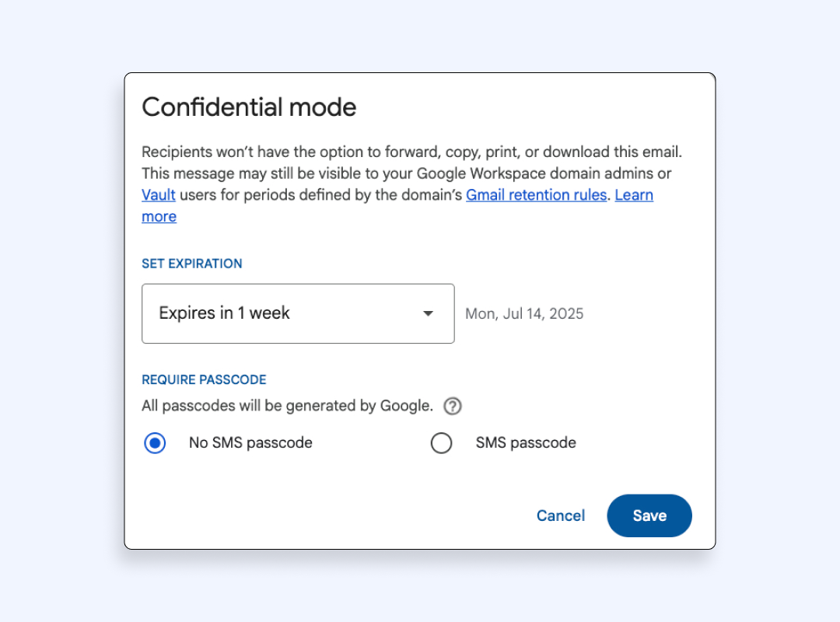Save the confidential mode settings

(649, 515)
